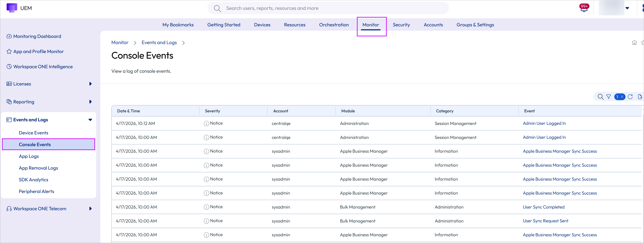The width and height of the screenshot is (644, 243).
Task: Click the info icon in the User Sync Request Sent row
Action: tap(206, 221)
